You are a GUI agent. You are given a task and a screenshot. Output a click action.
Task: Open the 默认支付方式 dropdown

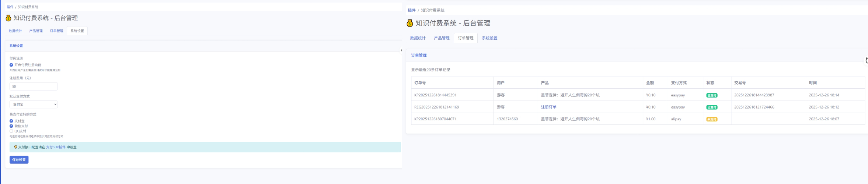(34, 105)
